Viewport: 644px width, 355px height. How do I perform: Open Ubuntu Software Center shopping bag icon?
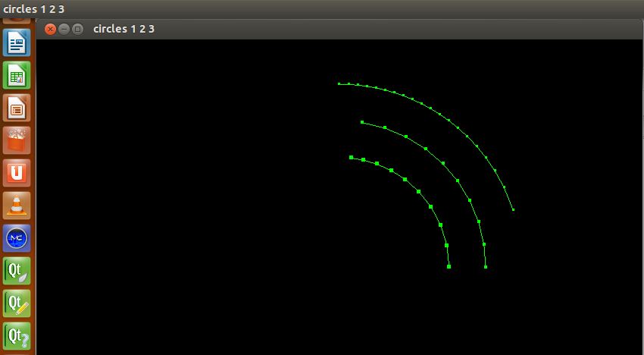tap(17, 141)
